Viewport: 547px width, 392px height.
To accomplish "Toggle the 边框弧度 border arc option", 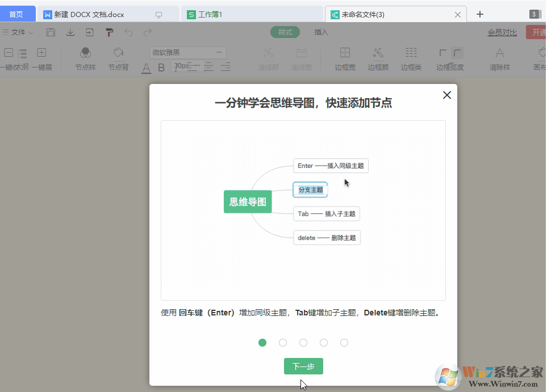I will click(x=451, y=59).
